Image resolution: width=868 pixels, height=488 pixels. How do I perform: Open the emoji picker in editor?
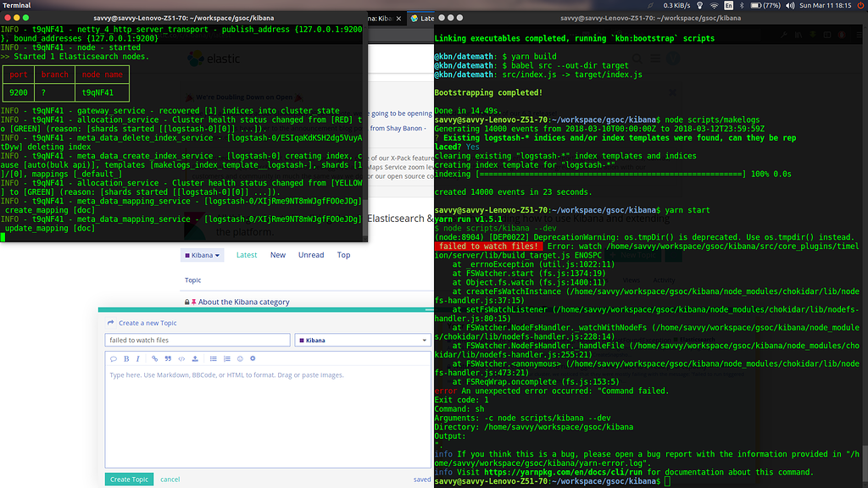241,359
